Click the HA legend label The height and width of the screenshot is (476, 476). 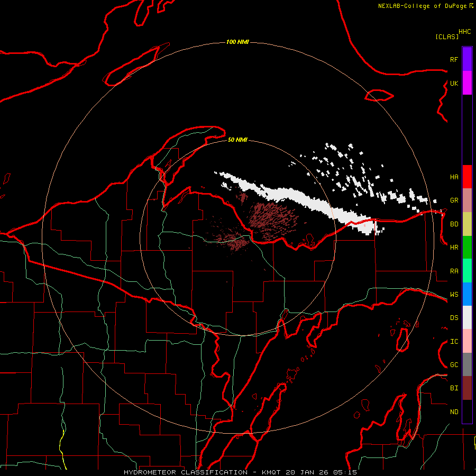[x=454, y=177]
